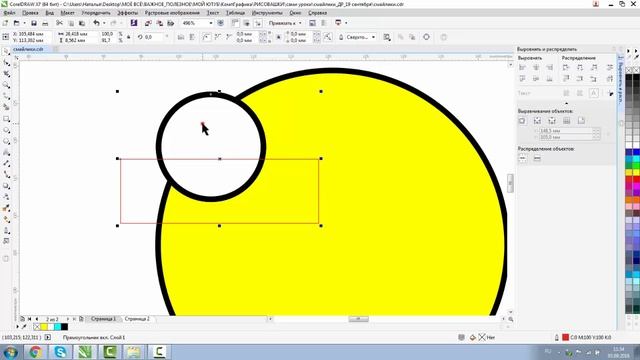Select yellow swatch in document palette

pyautogui.click(x=44, y=327)
